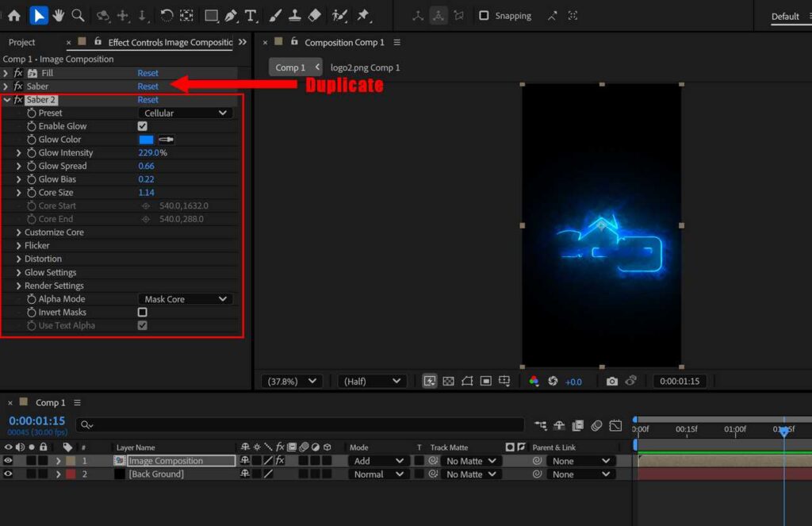Click Glow Intensity stopwatch icon
The width and height of the screenshot is (812, 526).
pyautogui.click(x=32, y=153)
